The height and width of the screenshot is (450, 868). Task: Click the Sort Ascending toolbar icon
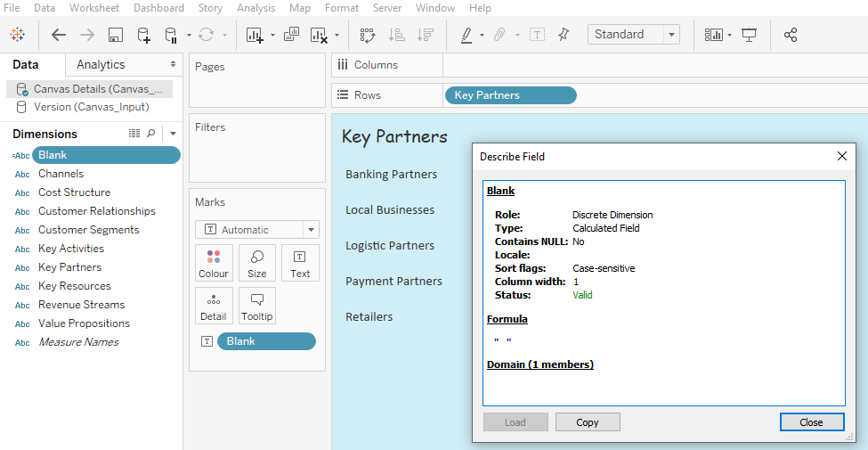point(396,35)
